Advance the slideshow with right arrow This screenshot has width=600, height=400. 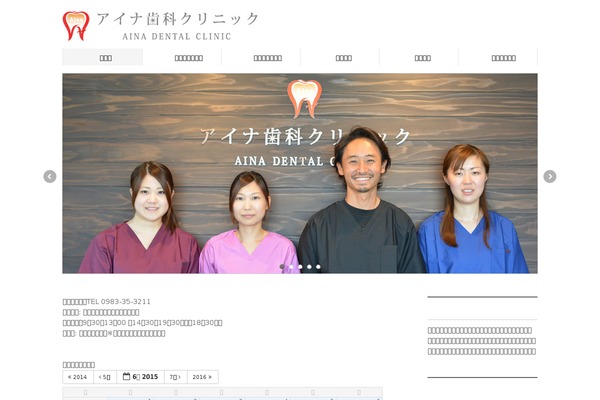[x=550, y=176]
